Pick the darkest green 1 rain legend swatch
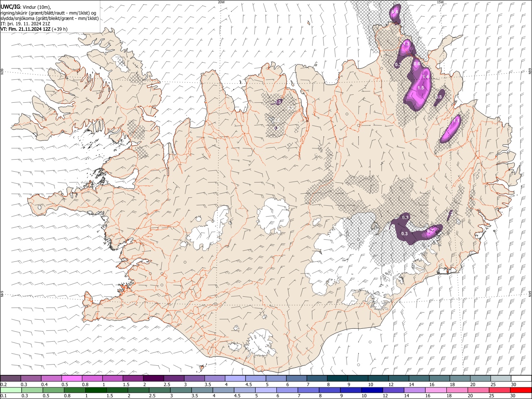 click(x=96, y=390)
